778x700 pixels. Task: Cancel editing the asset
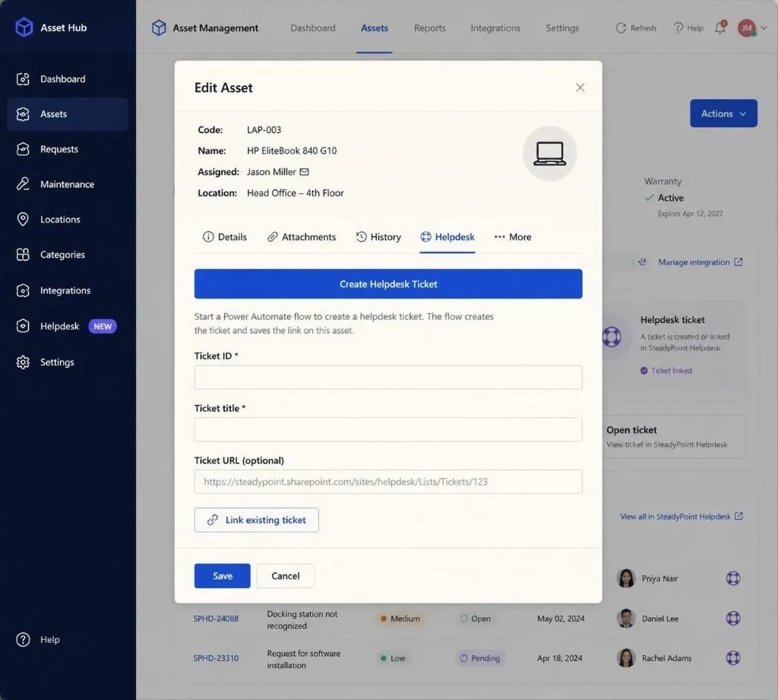coord(286,576)
